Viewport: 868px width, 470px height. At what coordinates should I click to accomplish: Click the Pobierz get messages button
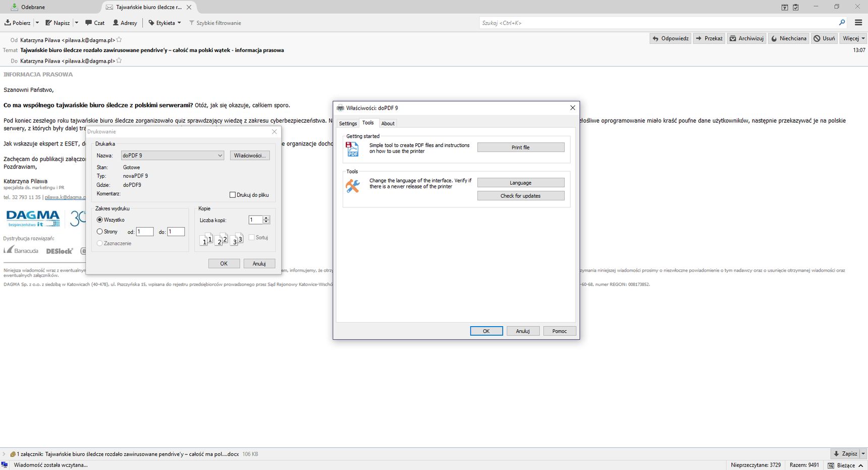(18, 23)
